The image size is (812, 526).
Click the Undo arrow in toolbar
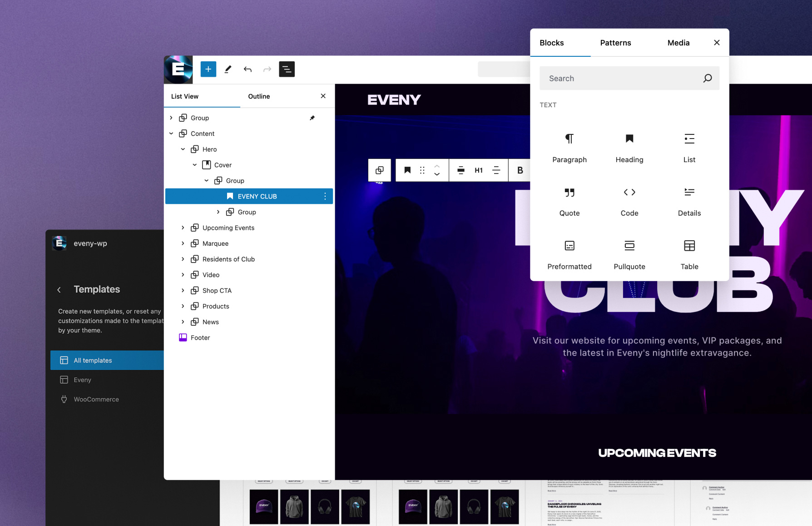(248, 69)
